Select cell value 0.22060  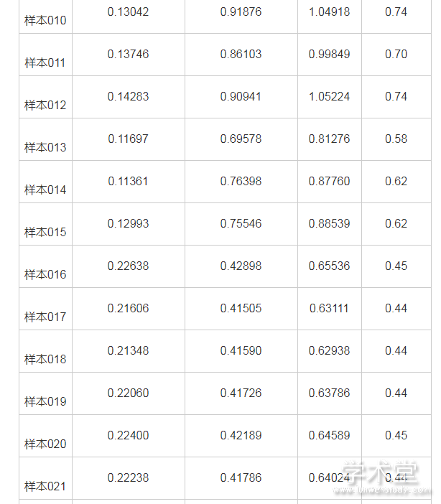tap(128, 393)
